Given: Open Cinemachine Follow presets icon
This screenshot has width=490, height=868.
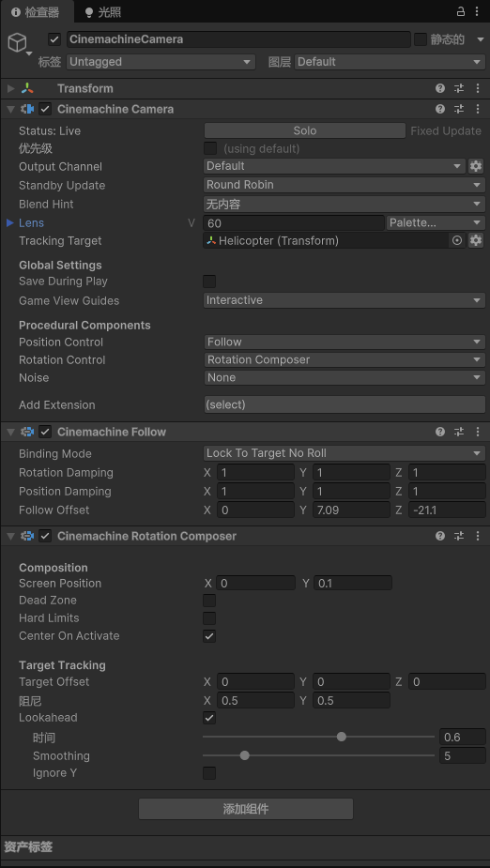Looking at the screenshot, I should pos(459,432).
